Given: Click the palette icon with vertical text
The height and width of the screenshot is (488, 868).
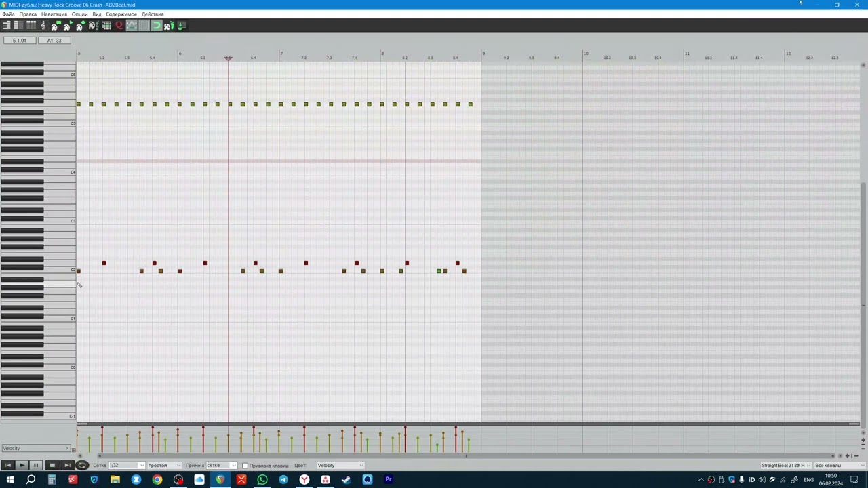Looking at the screenshot, I should [x=93, y=26].
